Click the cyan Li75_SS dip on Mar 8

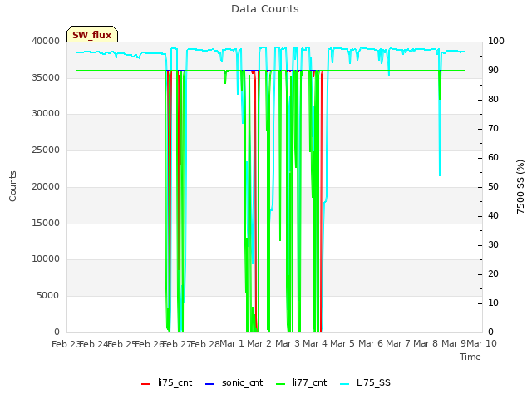pyautogui.click(x=440, y=135)
